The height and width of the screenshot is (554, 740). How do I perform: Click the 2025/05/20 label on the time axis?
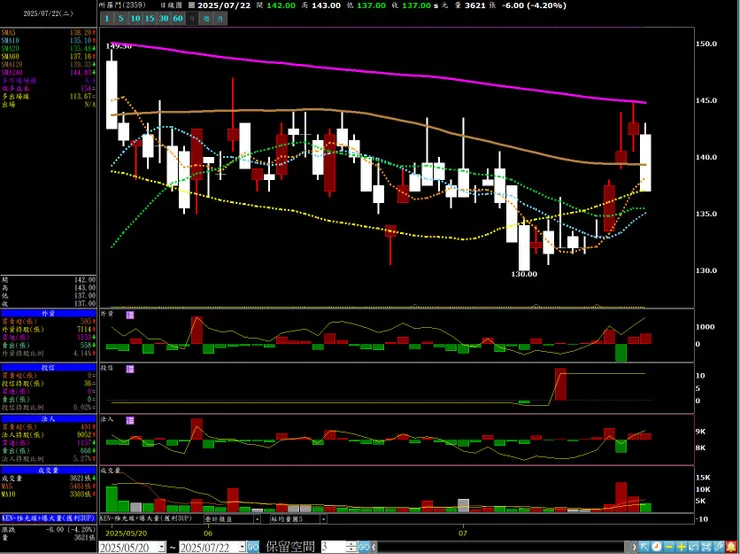point(126,533)
